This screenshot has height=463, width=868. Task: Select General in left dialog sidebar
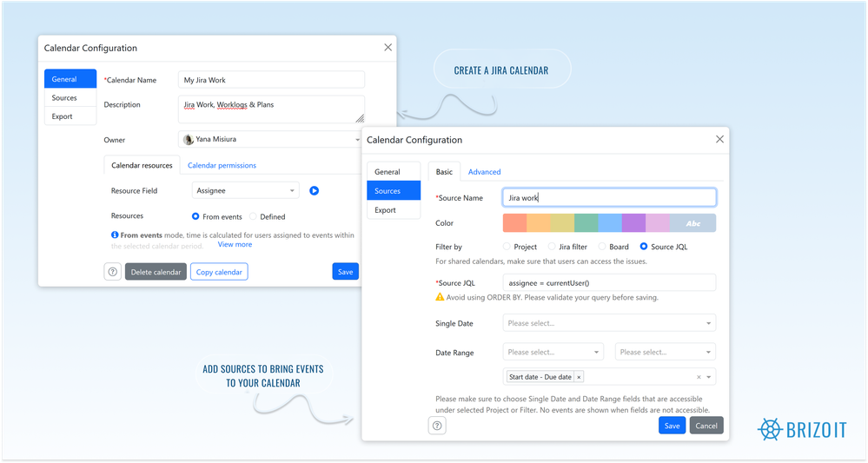pos(70,79)
